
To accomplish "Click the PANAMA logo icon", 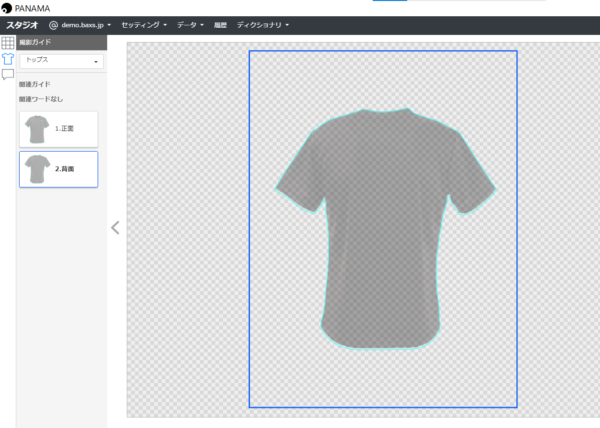I will (7, 8).
